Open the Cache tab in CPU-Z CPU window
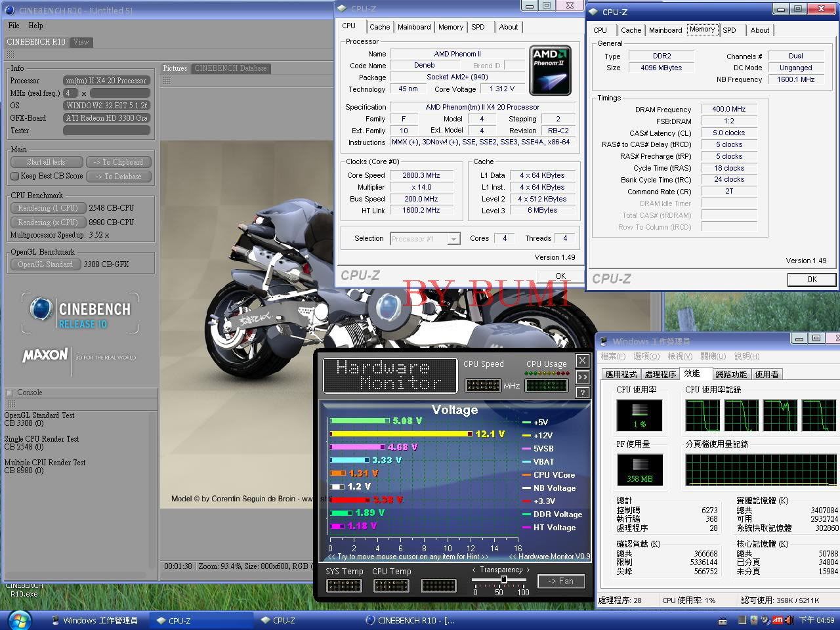This screenshot has height=630, width=840. 379,27
